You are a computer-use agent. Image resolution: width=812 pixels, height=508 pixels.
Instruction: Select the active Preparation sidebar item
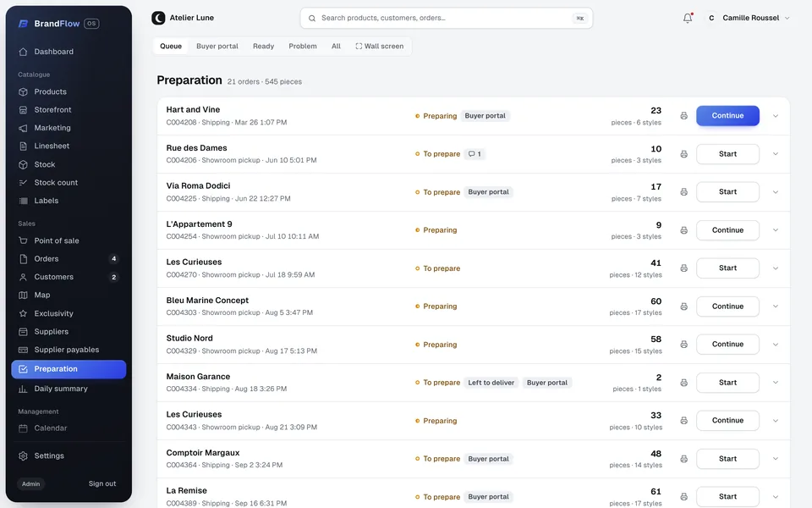[69, 370]
